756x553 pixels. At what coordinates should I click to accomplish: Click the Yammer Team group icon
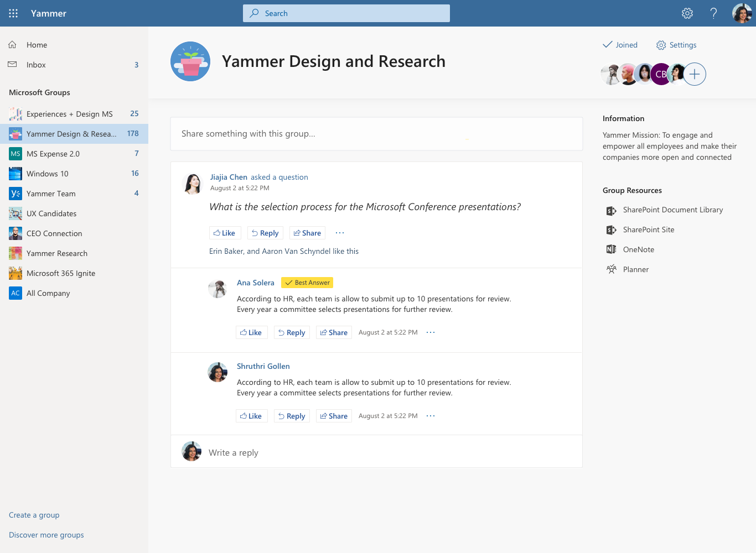[15, 194]
